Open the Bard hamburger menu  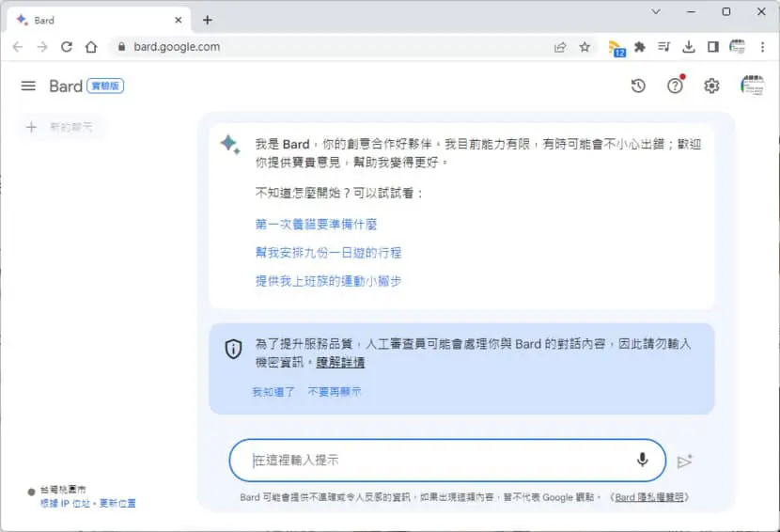tap(28, 86)
